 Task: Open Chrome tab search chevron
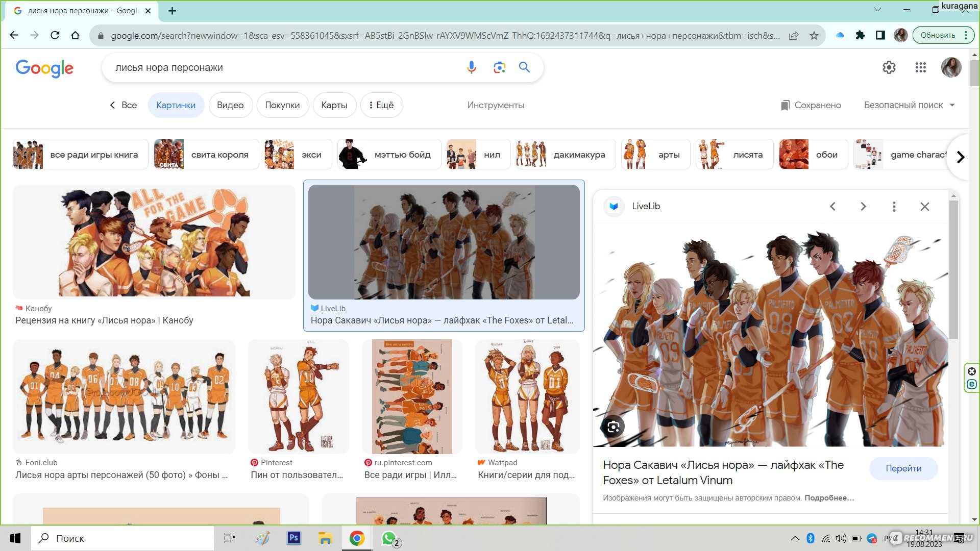pyautogui.click(x=877, y=9)
